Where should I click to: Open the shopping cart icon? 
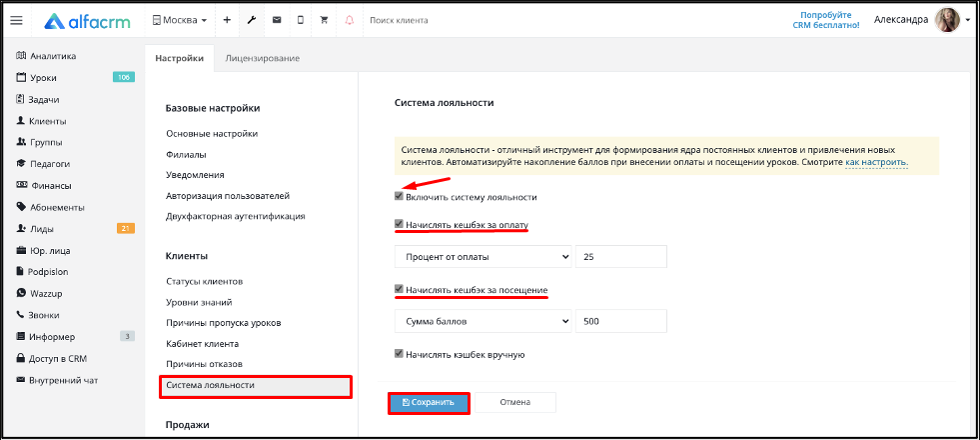click(324, 20)
